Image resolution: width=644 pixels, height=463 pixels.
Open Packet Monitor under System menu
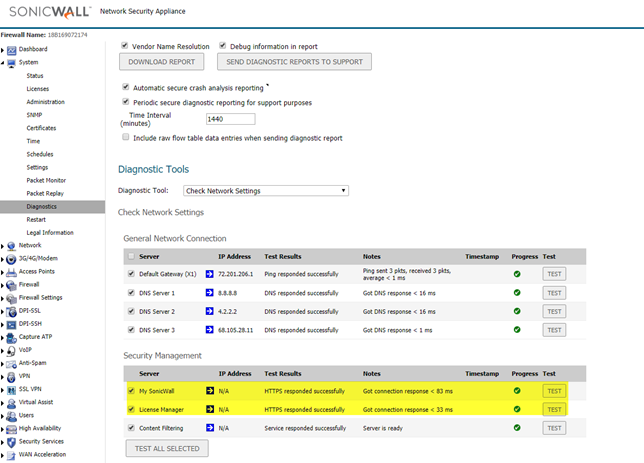click(45, 180)
